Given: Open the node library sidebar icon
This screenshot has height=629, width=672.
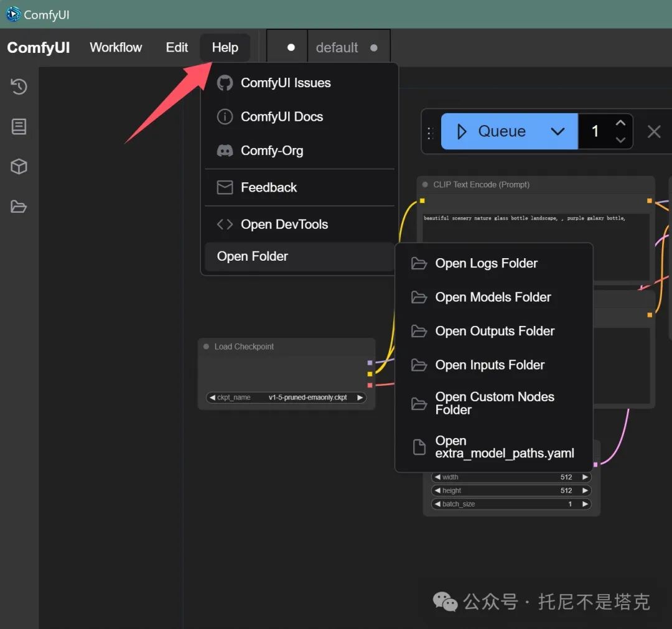Looking at the screenshot, I should [x=19, y=126].
